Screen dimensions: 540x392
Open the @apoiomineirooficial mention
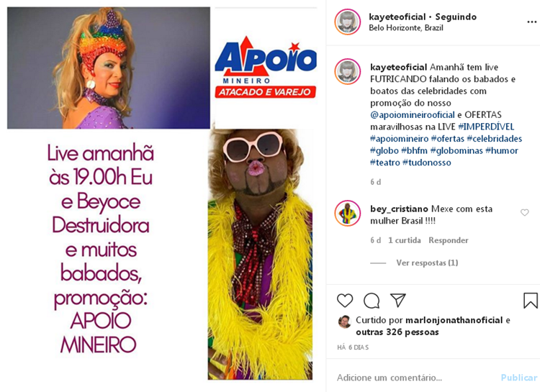pos(413,114)
